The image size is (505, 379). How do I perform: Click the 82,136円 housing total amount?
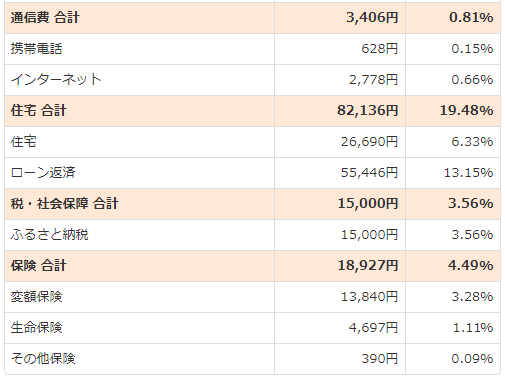pyautogui.click(x=368, y=111)
